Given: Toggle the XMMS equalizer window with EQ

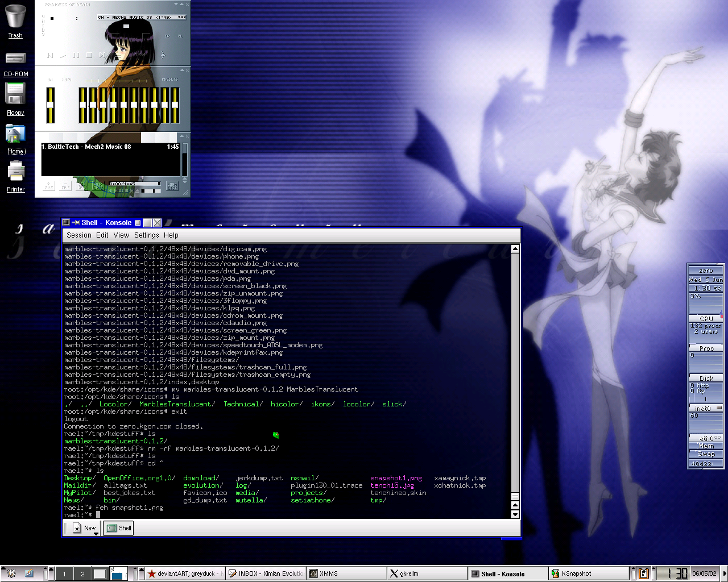Looking at the screenshot, I should (x=167, y=36).
